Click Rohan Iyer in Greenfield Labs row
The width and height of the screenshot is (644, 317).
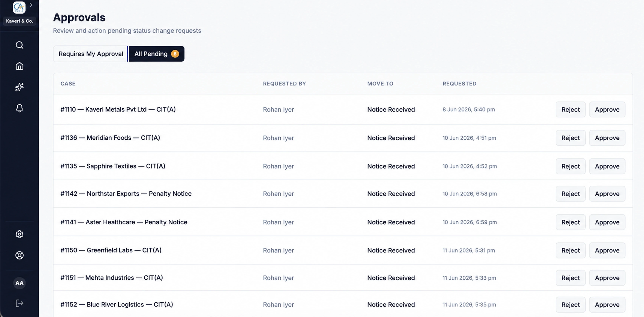click(x=278, y=250)
